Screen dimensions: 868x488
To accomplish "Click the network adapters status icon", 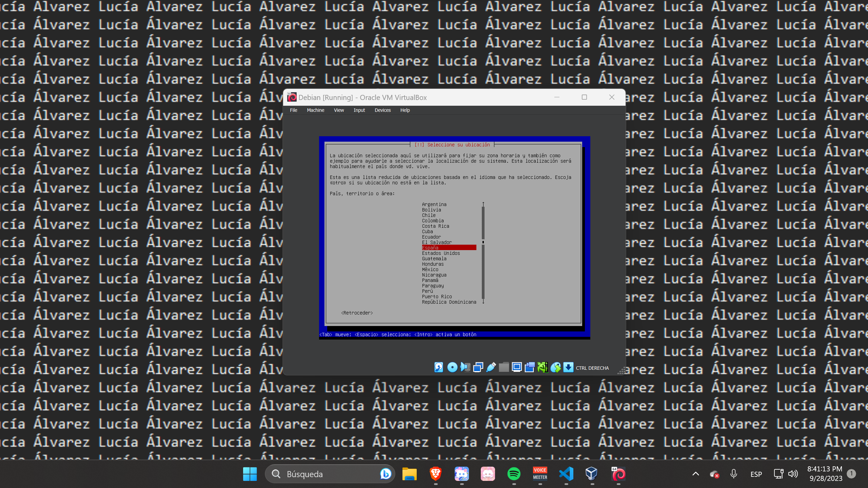I will pyautogui.click(x=478, y=367).
